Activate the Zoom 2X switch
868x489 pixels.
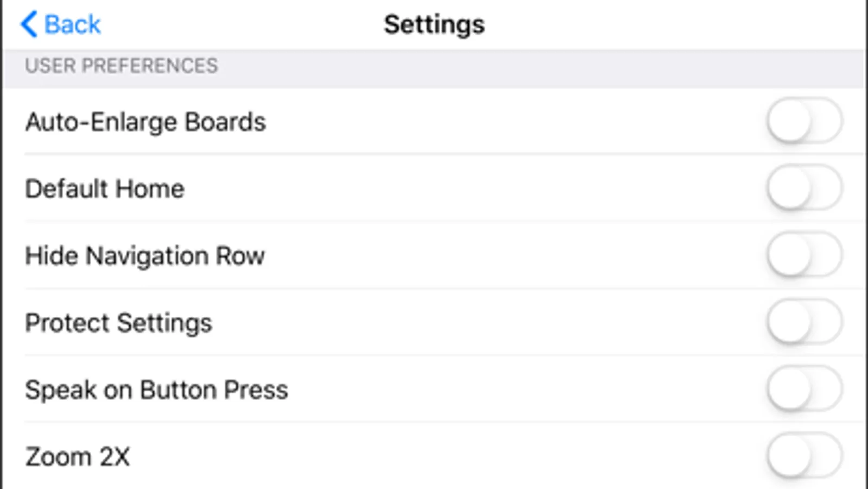pos(804,455)
